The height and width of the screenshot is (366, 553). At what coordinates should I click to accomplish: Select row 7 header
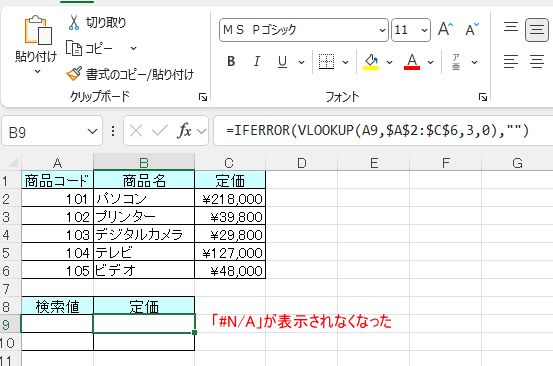(10, 289)
